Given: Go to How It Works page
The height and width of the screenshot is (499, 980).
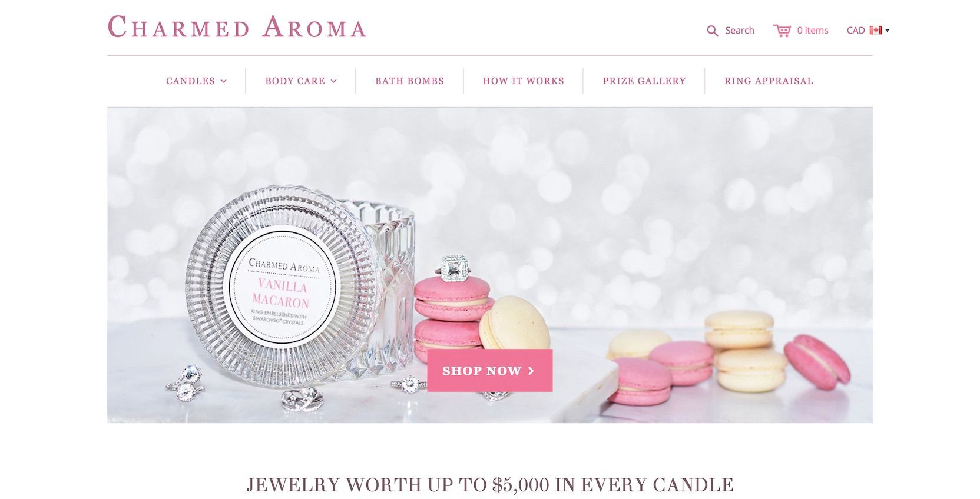Looking at the screenshot, I should (524, 81).
